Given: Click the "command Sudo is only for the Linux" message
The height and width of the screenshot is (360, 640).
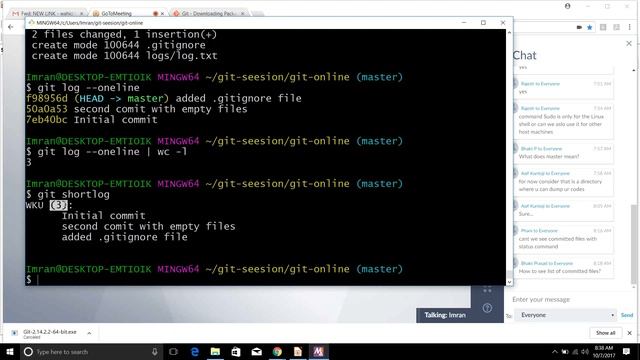Looking at the screenshot, I should point(561,124).
